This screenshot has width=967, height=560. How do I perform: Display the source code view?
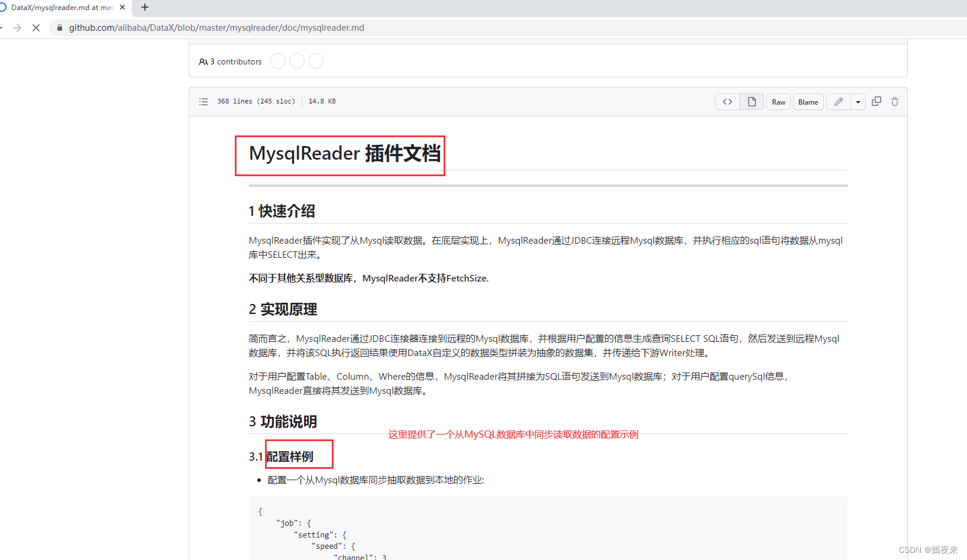pos(727,102)
